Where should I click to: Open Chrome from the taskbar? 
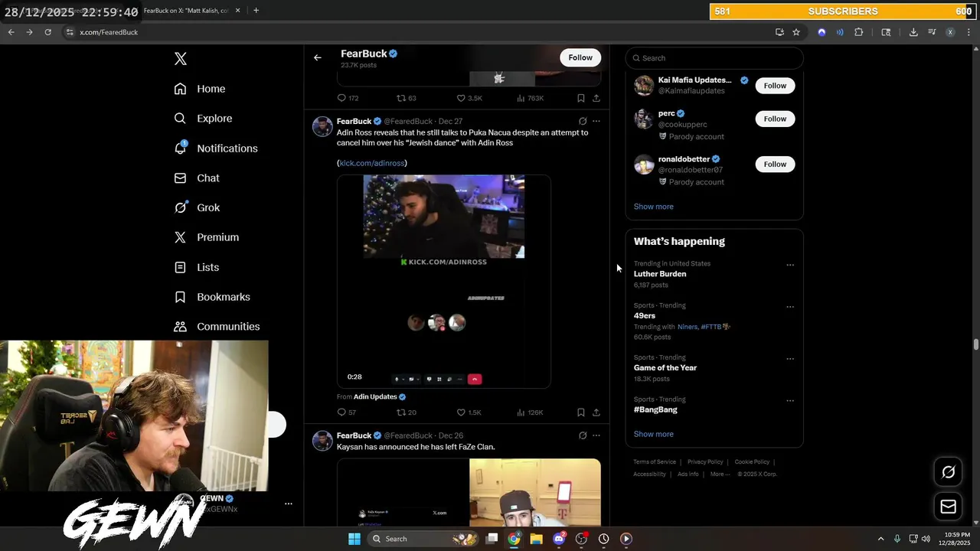pyautogui.click(x=514, y=539)
